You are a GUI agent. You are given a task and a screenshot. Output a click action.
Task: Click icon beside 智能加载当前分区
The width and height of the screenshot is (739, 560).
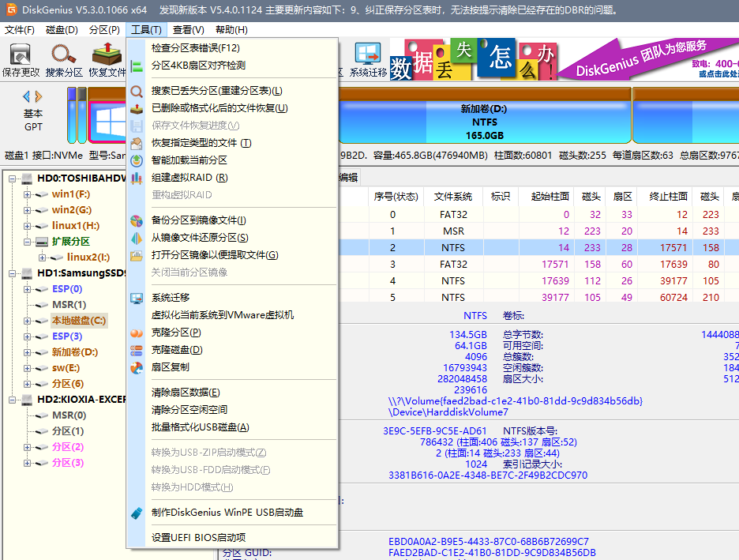click(137, 161)
